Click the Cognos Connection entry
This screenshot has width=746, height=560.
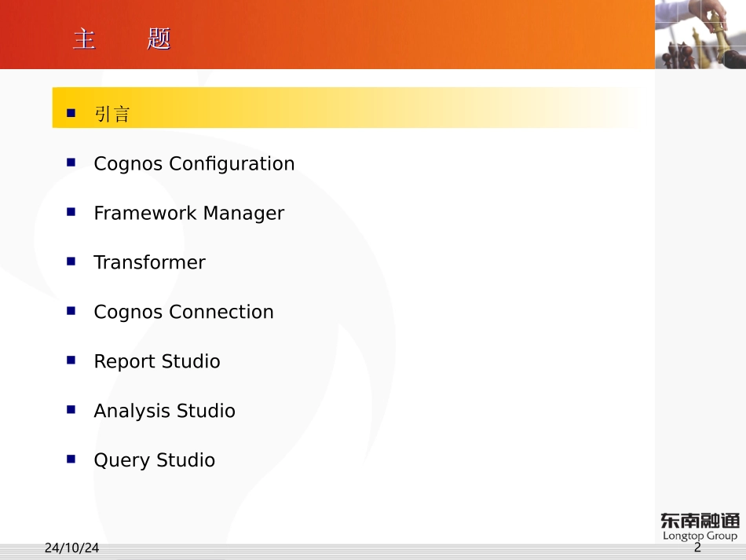click(184, 313)
